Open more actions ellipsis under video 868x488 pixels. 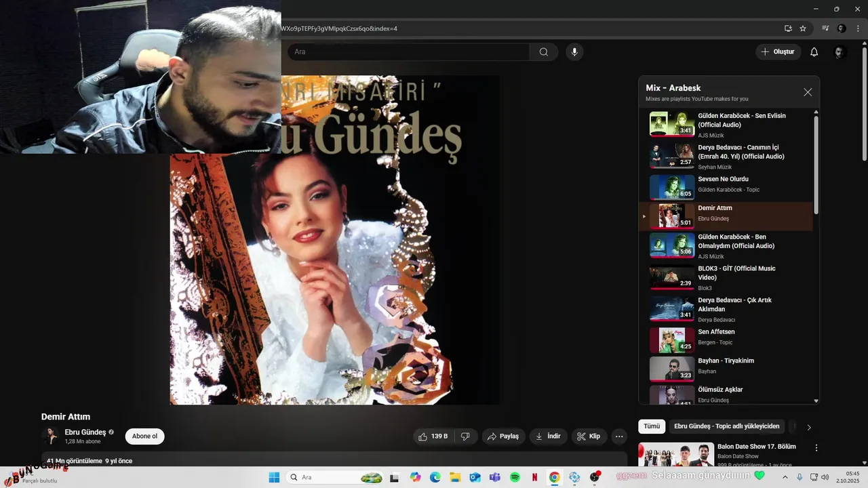click(x=619, y=436)
